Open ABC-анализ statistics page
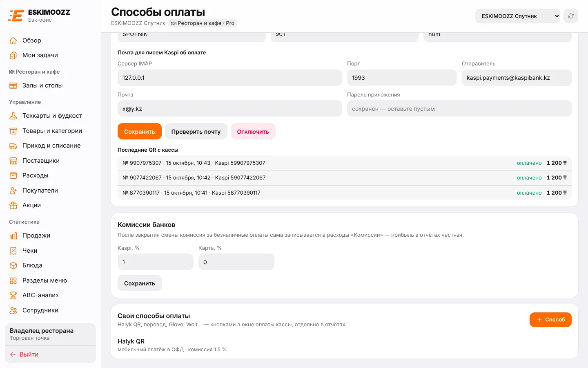Screen dimensions: 588x368 pyautogui.click(x=50, y=295)
